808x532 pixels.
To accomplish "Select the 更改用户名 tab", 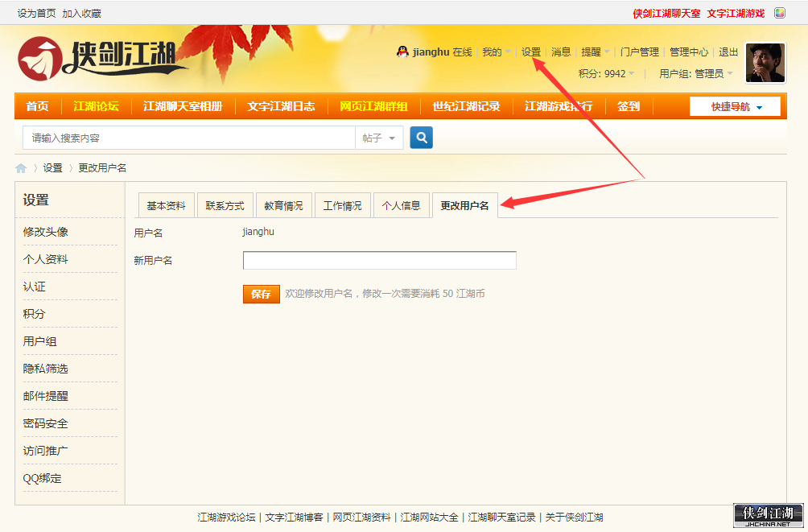I will [465, 206].
